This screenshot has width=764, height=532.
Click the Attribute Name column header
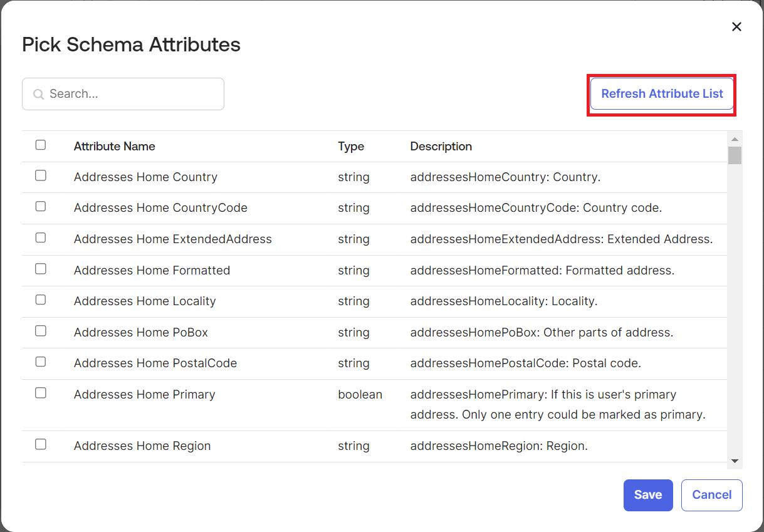coord(115,147)
